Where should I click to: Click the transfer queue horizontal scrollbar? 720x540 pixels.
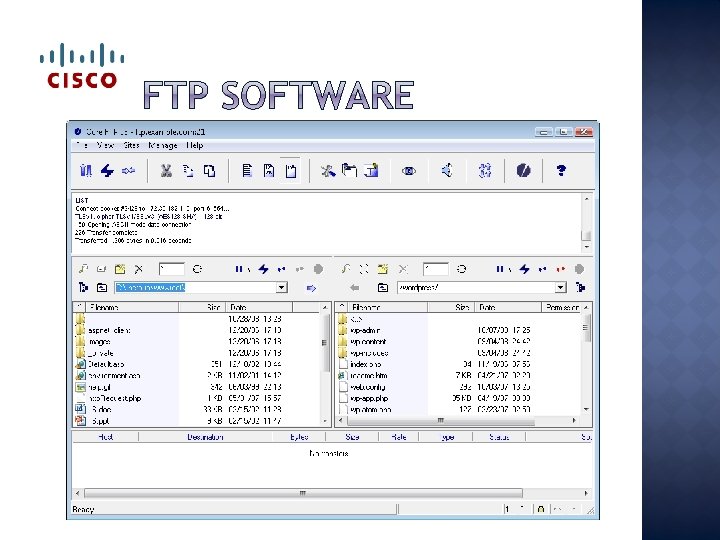coord(332,493)
